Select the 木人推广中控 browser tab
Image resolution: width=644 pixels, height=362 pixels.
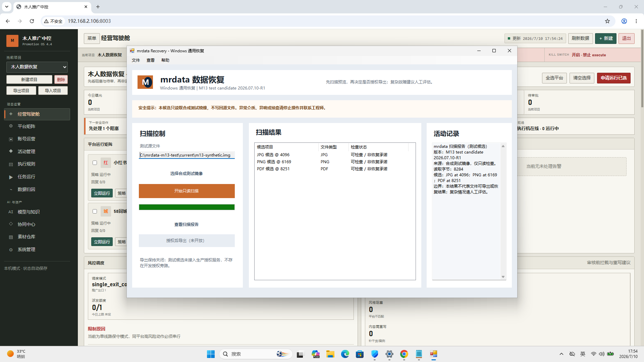(x=52, y=7)
